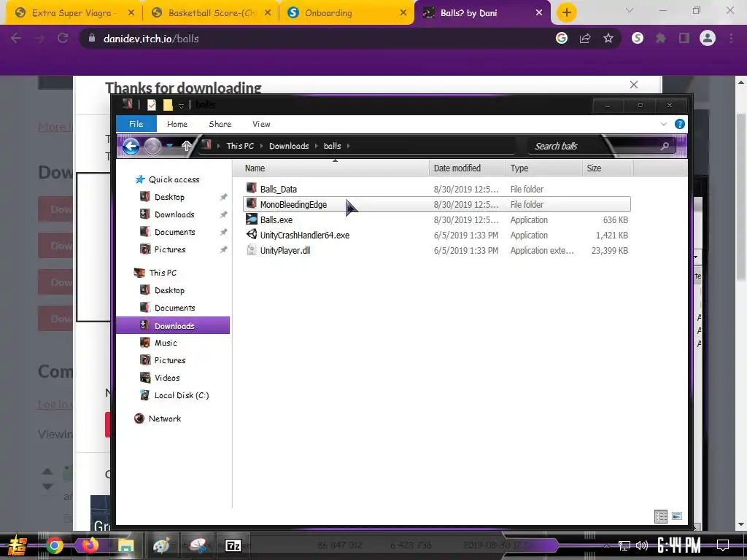Open File Explorer from the taskbar
This screenshot has height=560, width=747.
(125, 545)
